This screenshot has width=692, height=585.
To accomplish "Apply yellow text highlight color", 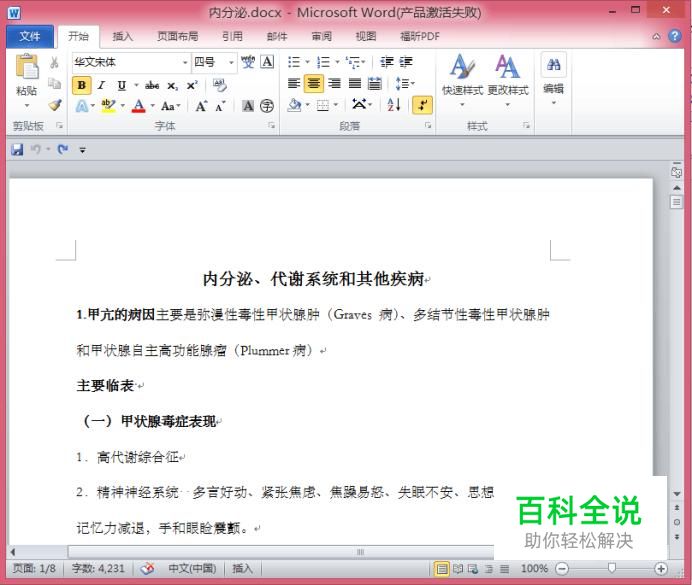I will click(108, 106).
